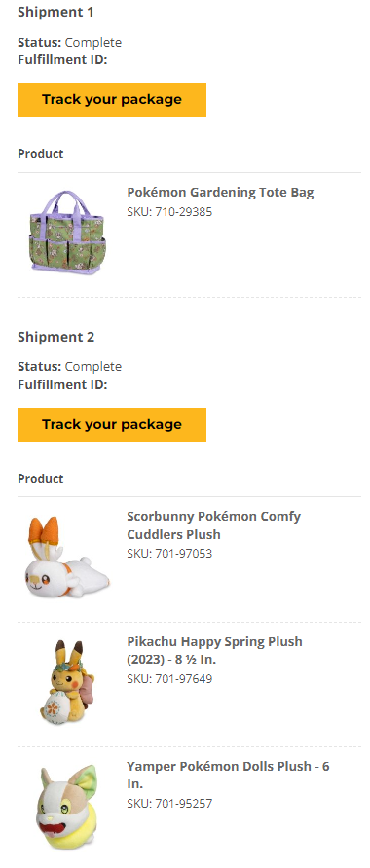Viewport: 370px width, 868px height.
Task: Click the Pokémon Gardening Tote Bag title
Action: click(x=220, y=192)
